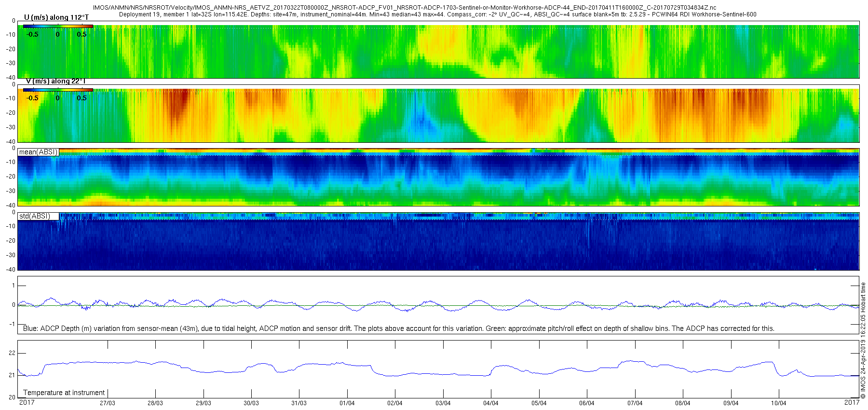Screen dimensions: 868x410
Task: Click the 2017 year label at axis end
Action: pos(852,402)
